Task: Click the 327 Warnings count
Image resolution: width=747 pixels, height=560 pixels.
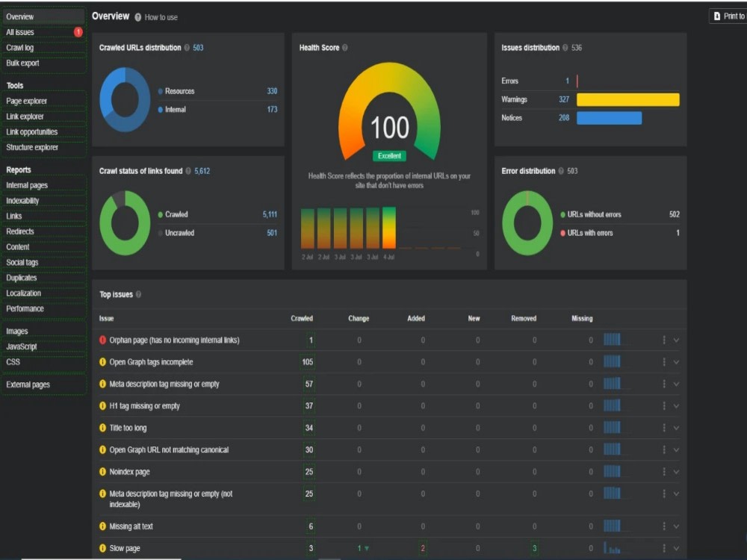Action: pyautogui.click(x=564, y=99)
